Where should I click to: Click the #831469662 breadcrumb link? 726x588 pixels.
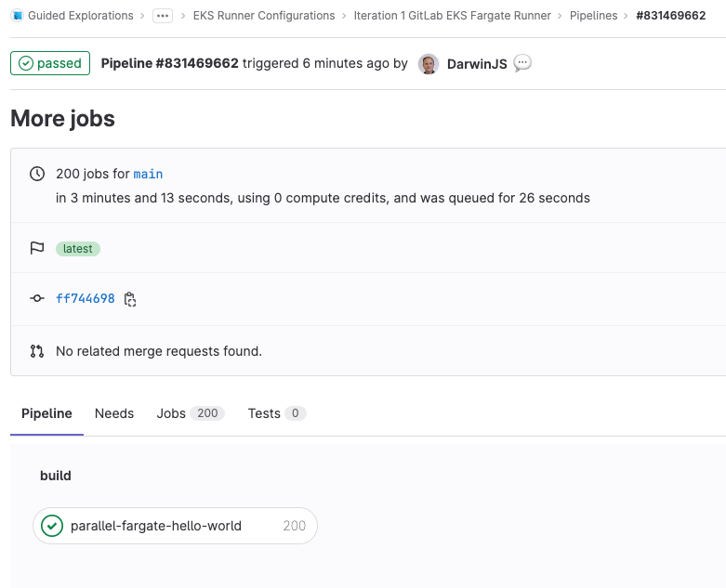point(670,16)
